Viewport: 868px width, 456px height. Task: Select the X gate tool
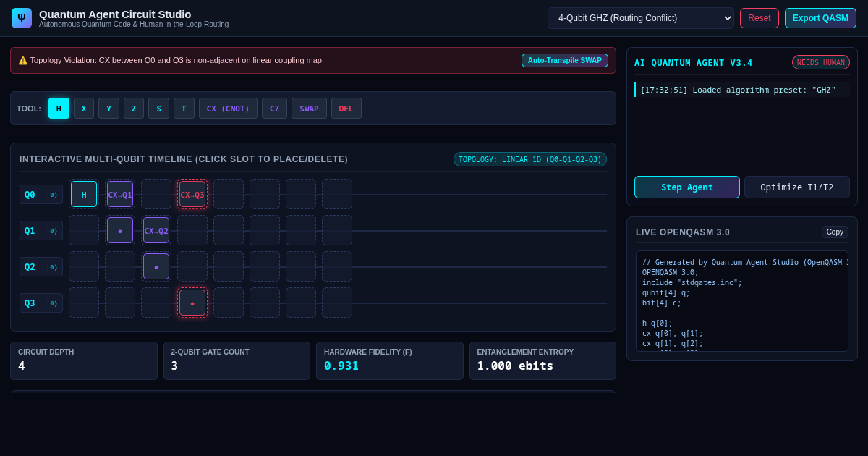pos(84,109)
